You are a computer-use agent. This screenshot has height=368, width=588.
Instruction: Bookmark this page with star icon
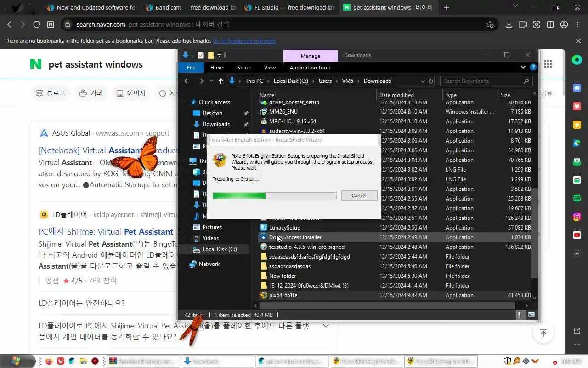coord(490,24)
